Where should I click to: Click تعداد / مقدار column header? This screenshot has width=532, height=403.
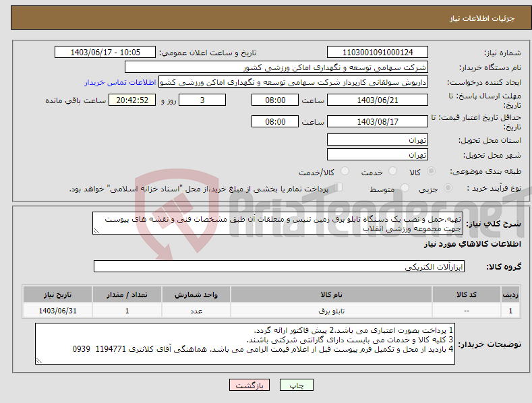pyautogui.click(x=127, y=294)
